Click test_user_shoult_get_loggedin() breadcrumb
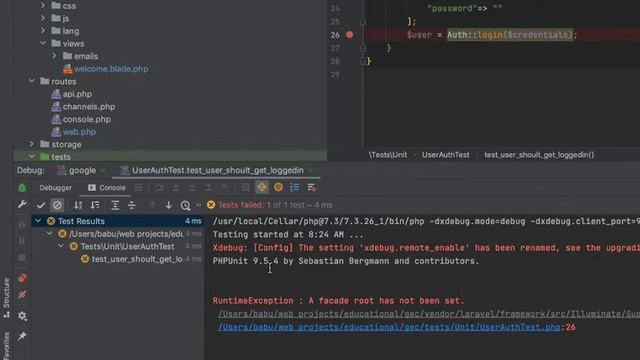640x360 pixels. pos(539,155)
